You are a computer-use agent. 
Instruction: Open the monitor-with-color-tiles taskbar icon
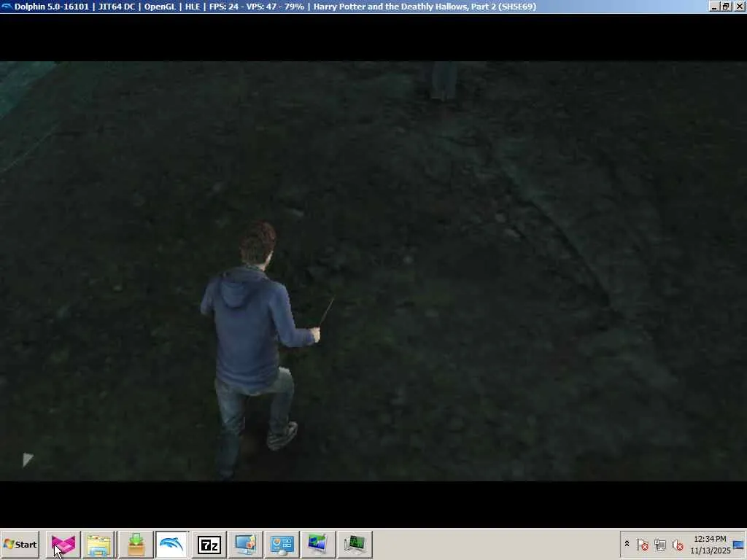point(246,544)
